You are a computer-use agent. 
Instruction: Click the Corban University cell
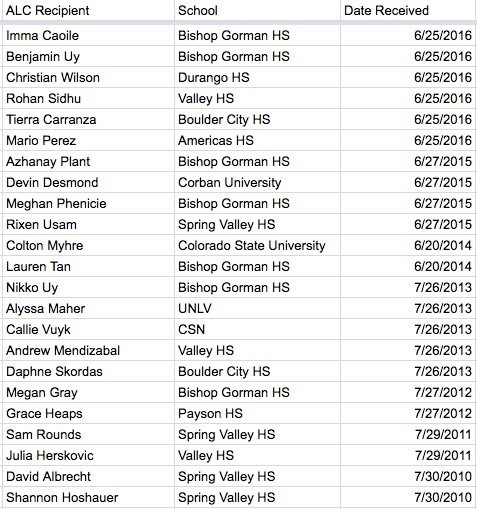click(257, 182)
